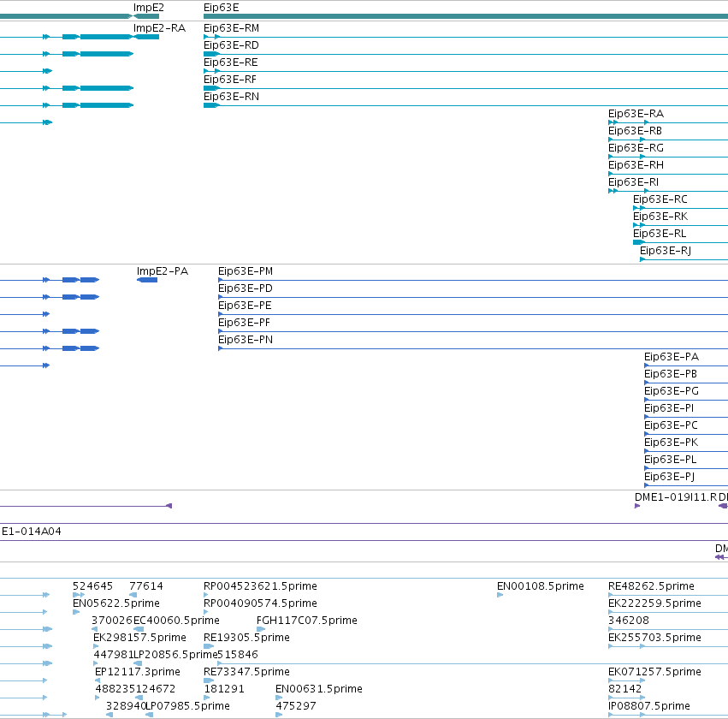Click the E1-014A04 clone label
Screen dimensions: 728x719
(x=32, y=532)
